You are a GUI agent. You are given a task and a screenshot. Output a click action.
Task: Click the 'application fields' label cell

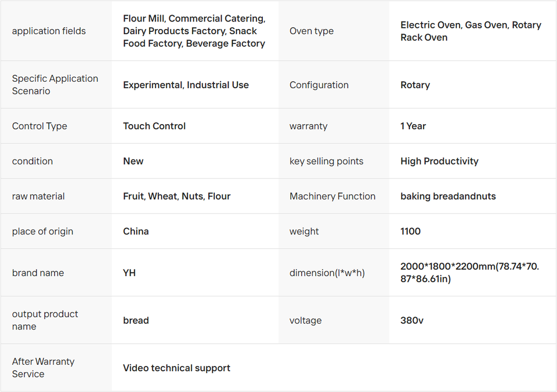click(x=49, y=31)
